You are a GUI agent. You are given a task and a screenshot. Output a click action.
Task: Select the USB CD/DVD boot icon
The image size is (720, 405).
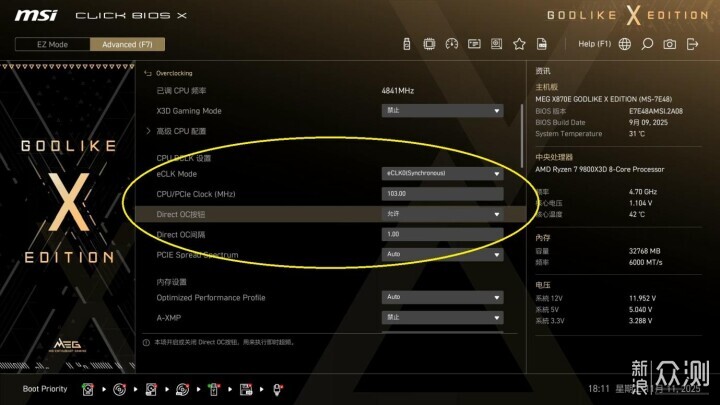pyautogui.click(x=182, y=389)
